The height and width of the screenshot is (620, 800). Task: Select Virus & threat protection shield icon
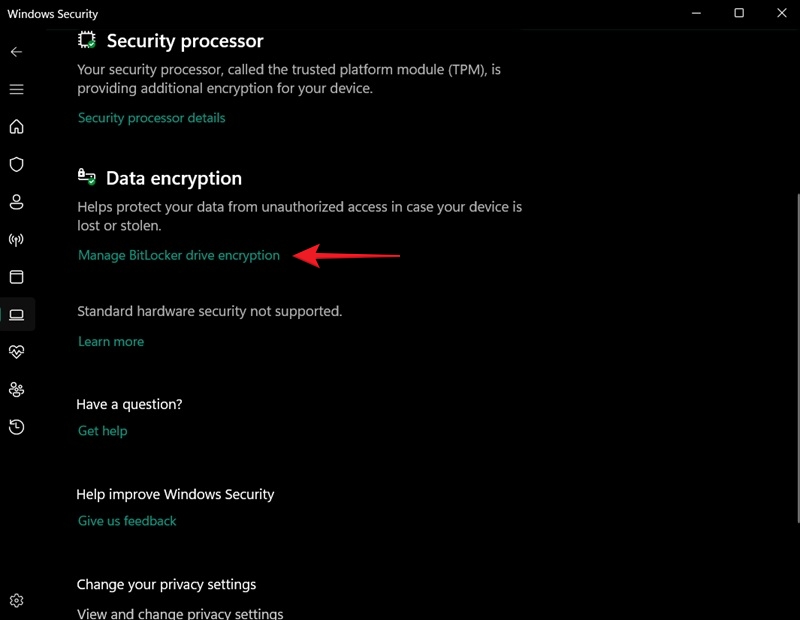tap(16, 164)
